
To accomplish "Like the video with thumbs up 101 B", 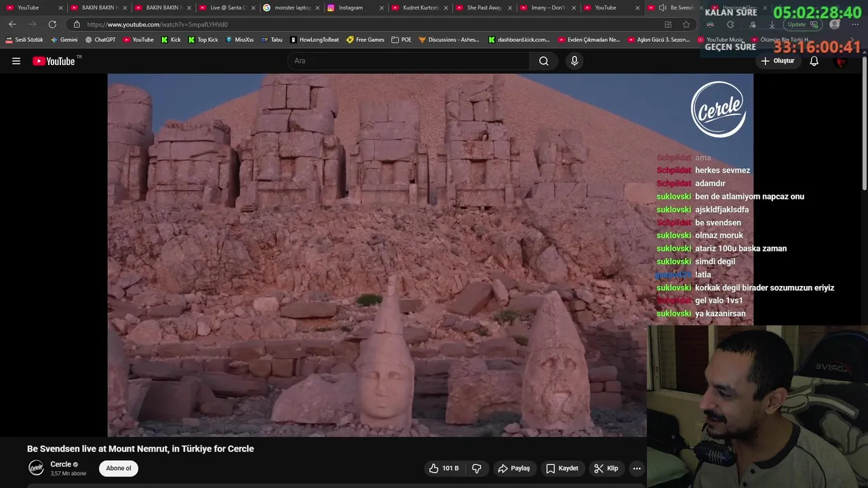I will coord(444,468).
